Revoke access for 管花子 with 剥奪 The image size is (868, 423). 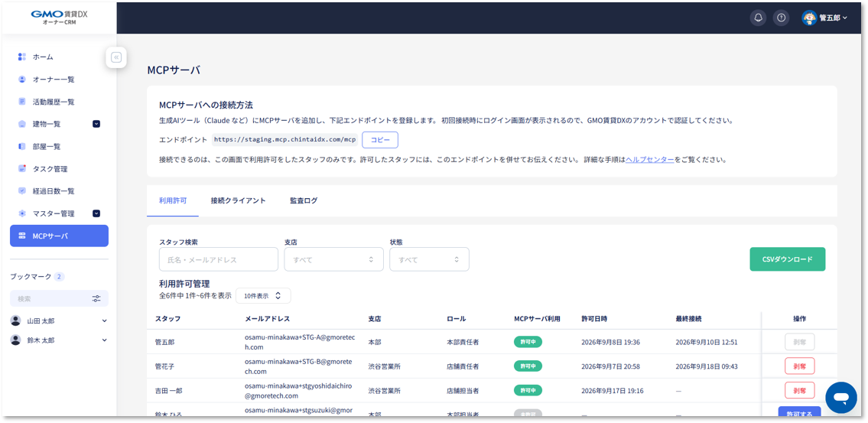[x=799, y=366]
